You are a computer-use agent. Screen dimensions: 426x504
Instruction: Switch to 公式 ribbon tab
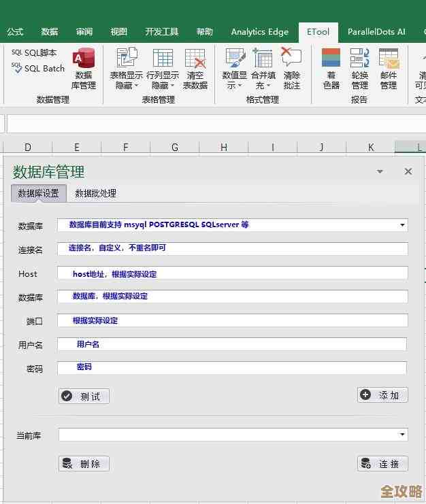(x=15, y=32)
